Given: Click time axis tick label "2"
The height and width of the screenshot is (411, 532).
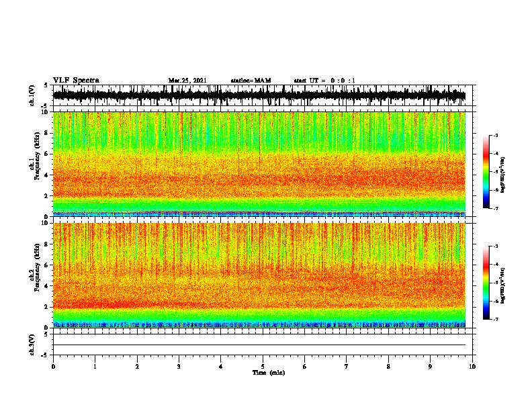Looking at the screenshot, I should coord(137,367).
